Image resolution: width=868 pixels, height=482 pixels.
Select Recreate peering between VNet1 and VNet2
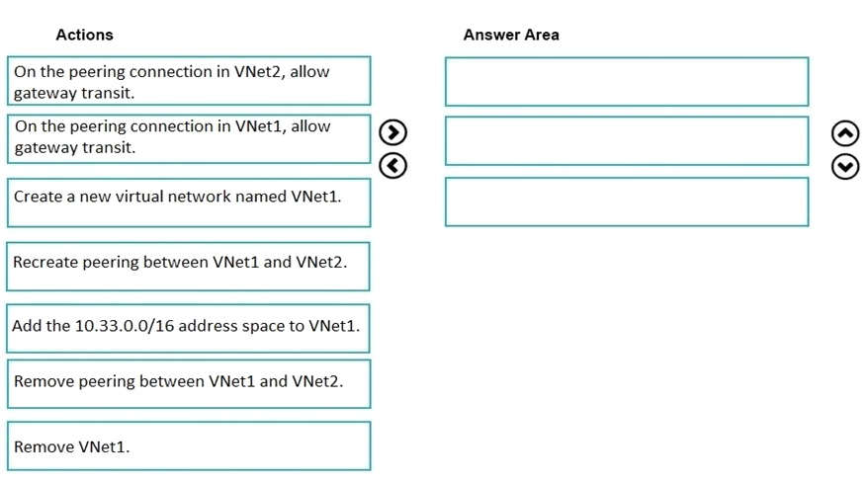pos(188,267)
